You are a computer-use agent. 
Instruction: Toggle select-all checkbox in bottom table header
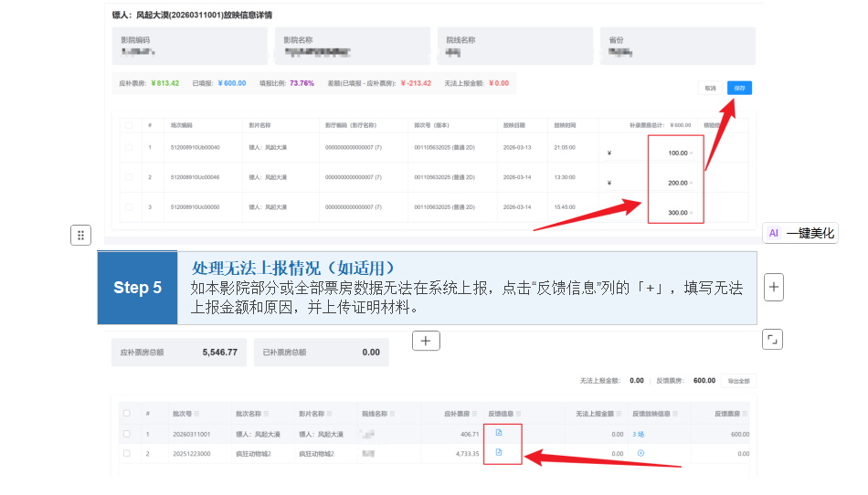(126, 413)
